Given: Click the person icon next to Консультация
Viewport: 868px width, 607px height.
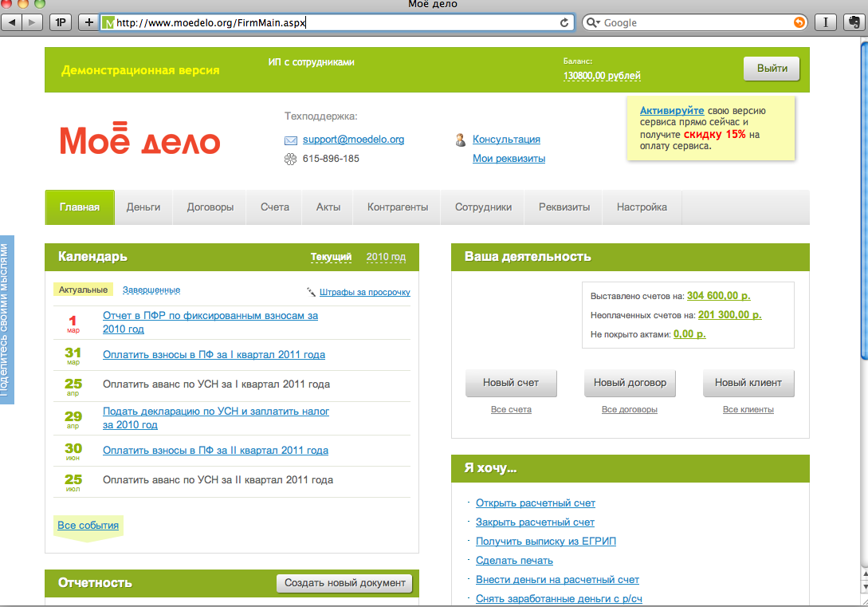Looking at the screenshot, I should click(x=460, y=140).
